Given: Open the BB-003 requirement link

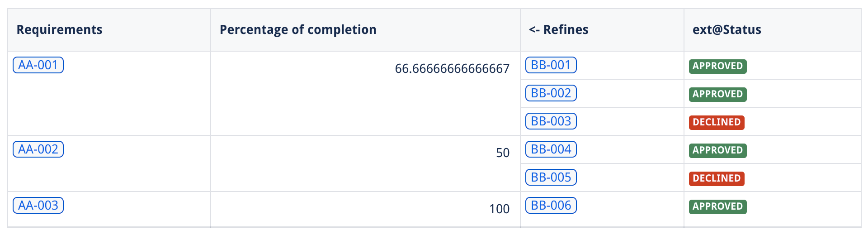Looking at the screenshot, I should click(551, 121).
